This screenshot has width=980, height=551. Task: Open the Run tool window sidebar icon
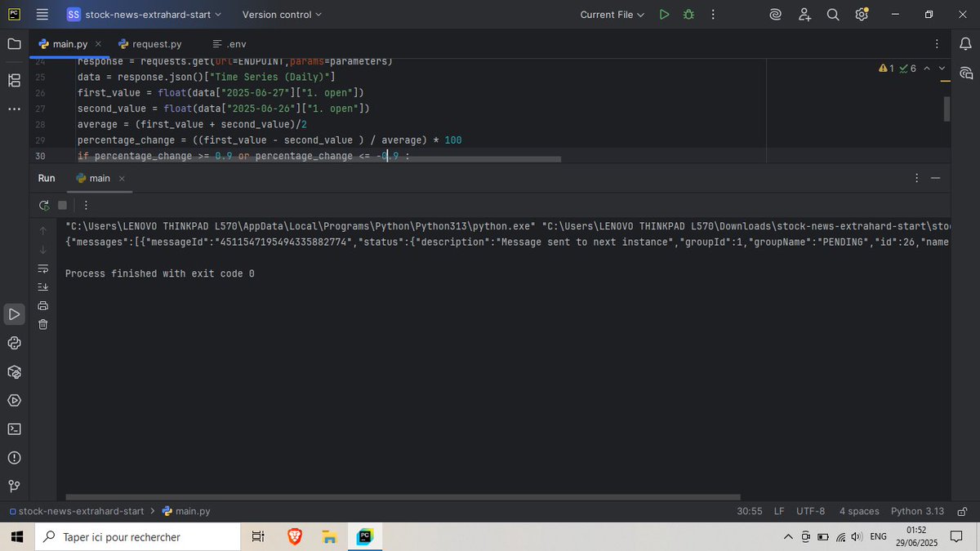(x=14, y=314)
